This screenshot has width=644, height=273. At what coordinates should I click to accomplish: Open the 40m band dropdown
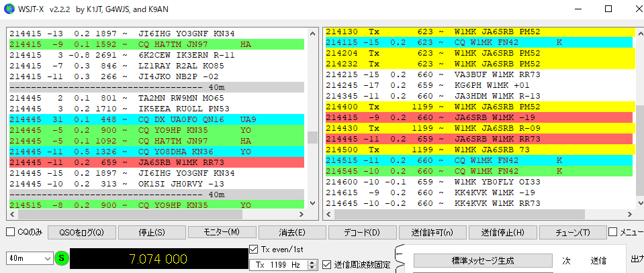tap(29, 259)
